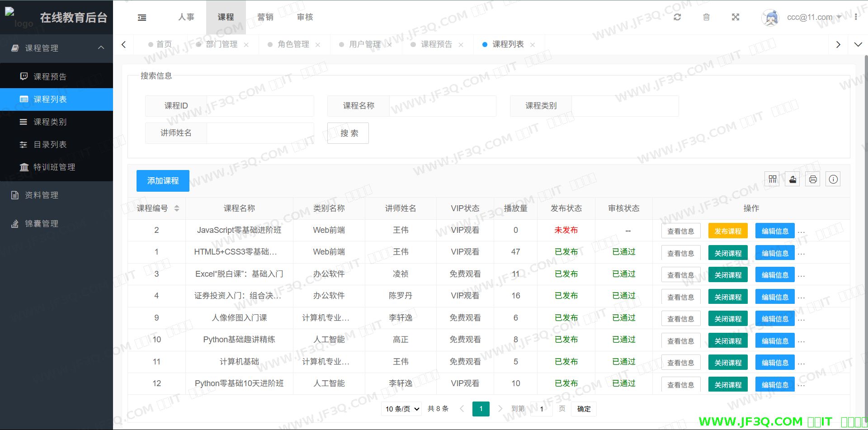The height and width of the screenshot is (430, 868).
Task: Collapse the sidebar with the hamburger icon
Action: 142,18
